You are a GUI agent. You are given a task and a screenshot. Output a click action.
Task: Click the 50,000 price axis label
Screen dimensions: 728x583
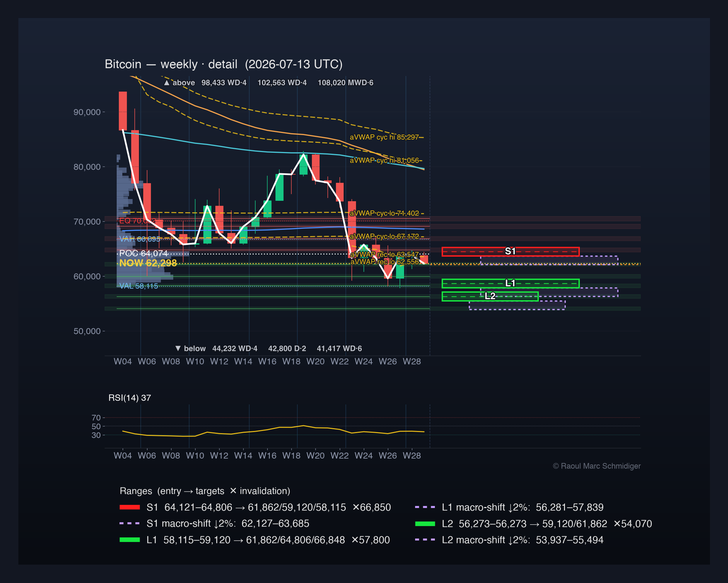tap(87, 331)
